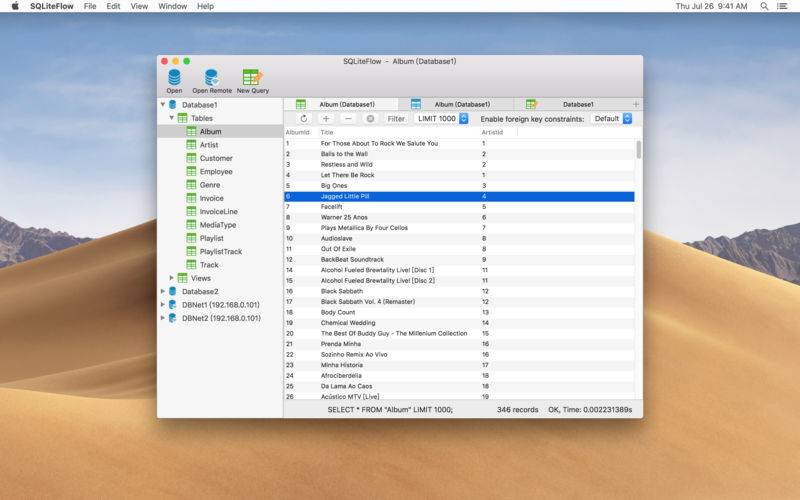Select the 'Chemical Wedding' row

[459, 322]
